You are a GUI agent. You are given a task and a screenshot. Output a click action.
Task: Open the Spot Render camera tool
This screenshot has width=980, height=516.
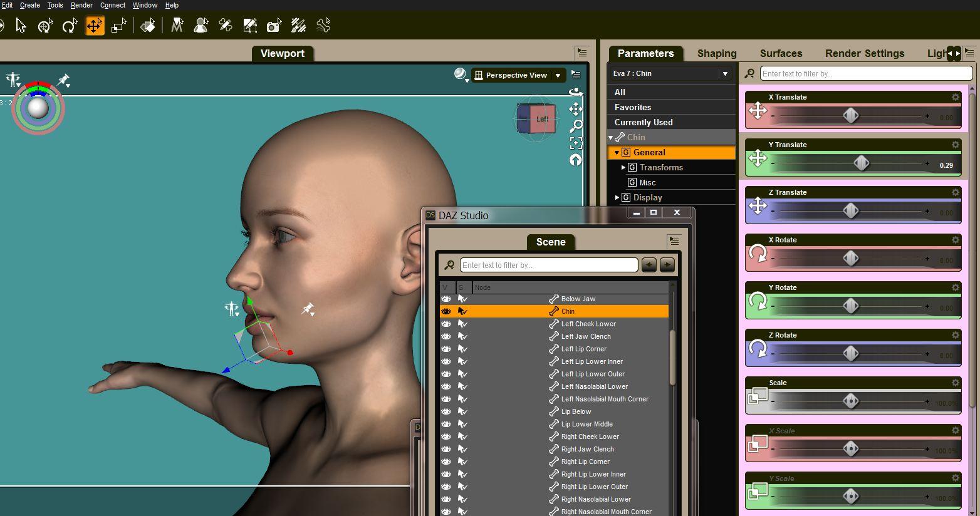[274, 26]
